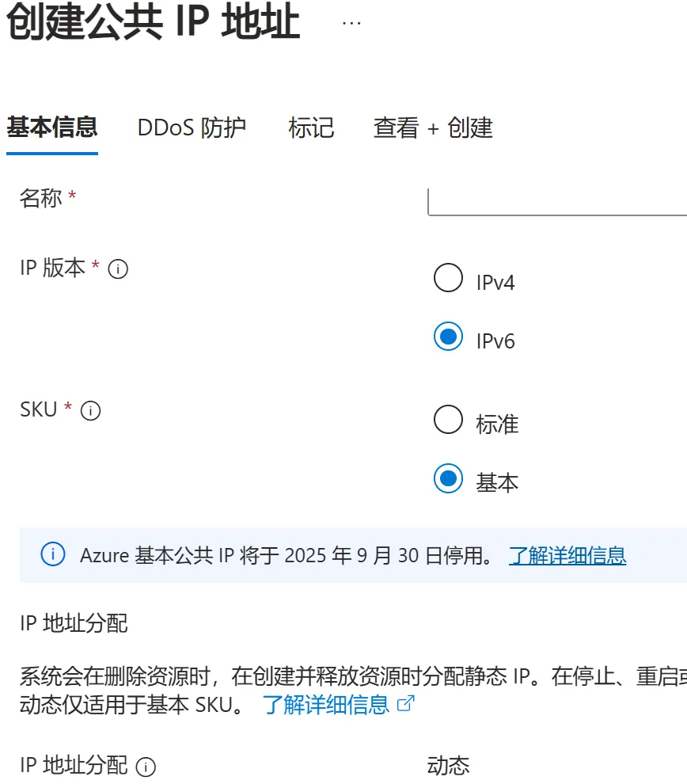Image resolution: width=687 pixels, height=784 pixels.
Task: Open the more options ellipsis beside the title
Action: (351, 23)
